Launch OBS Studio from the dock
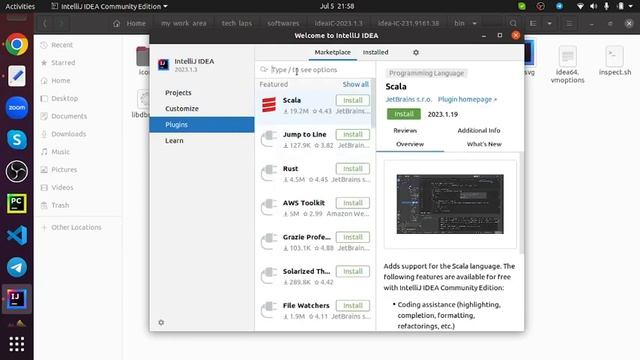The height and width of the screenshot is (360, 640). [x=17, y=171]
